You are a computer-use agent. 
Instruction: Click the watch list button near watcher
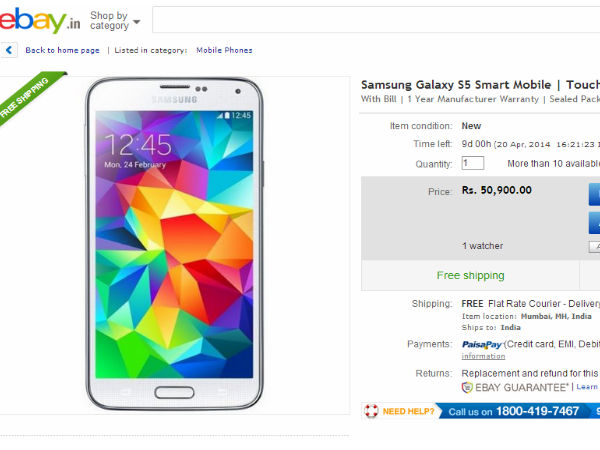[594, 246]
